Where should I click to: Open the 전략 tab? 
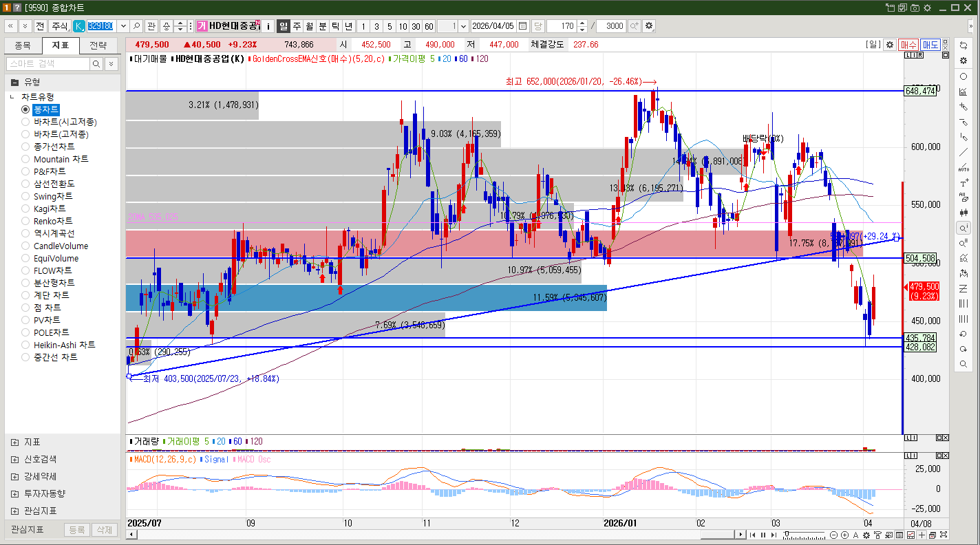point(98,45)
